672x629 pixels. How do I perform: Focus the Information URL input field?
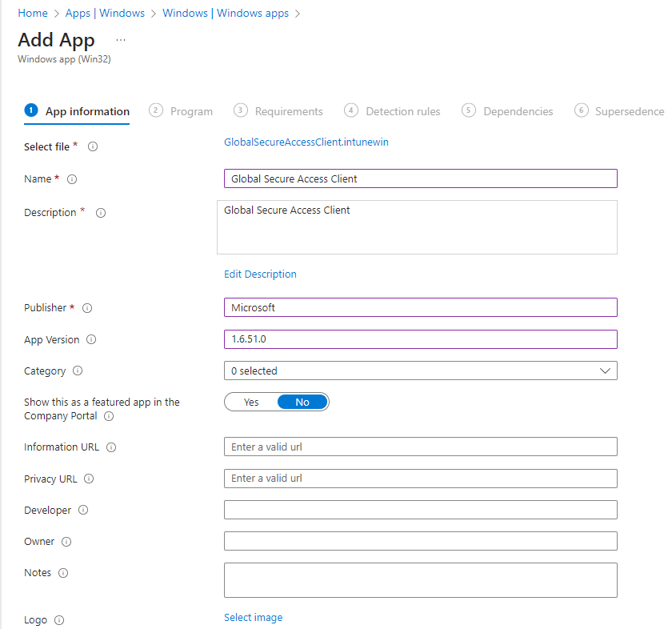[421, 447]
